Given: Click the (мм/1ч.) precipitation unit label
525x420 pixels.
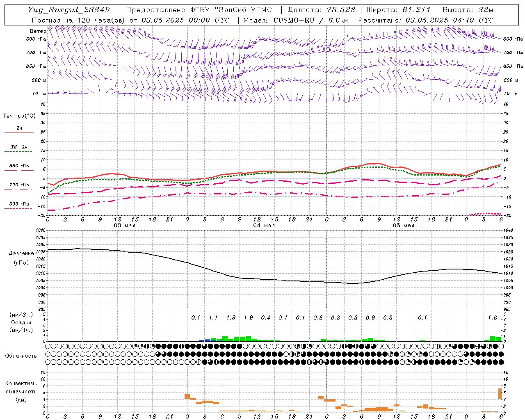Looking at the screenshot, I should (21, 330).
